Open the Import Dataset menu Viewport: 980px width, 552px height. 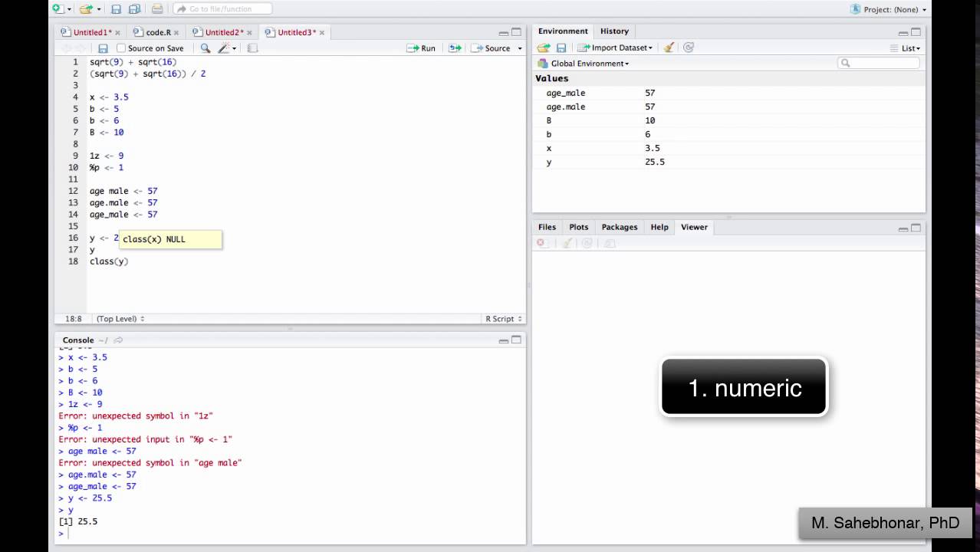616,48
